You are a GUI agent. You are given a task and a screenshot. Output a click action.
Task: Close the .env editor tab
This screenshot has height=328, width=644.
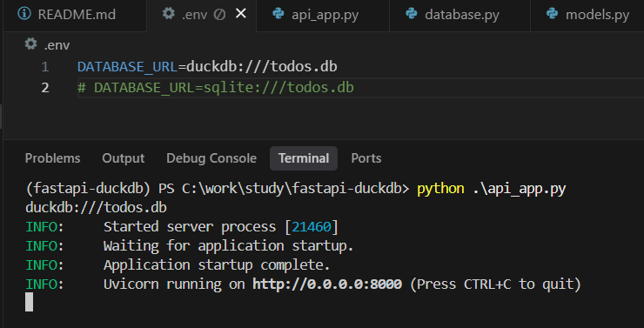coord(241,14)
